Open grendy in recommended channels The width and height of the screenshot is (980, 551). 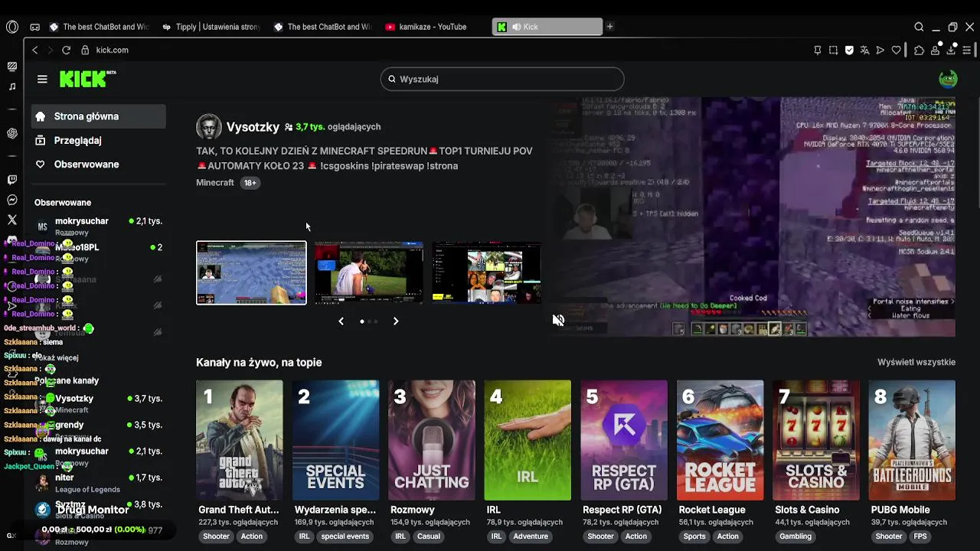[98, 429]
